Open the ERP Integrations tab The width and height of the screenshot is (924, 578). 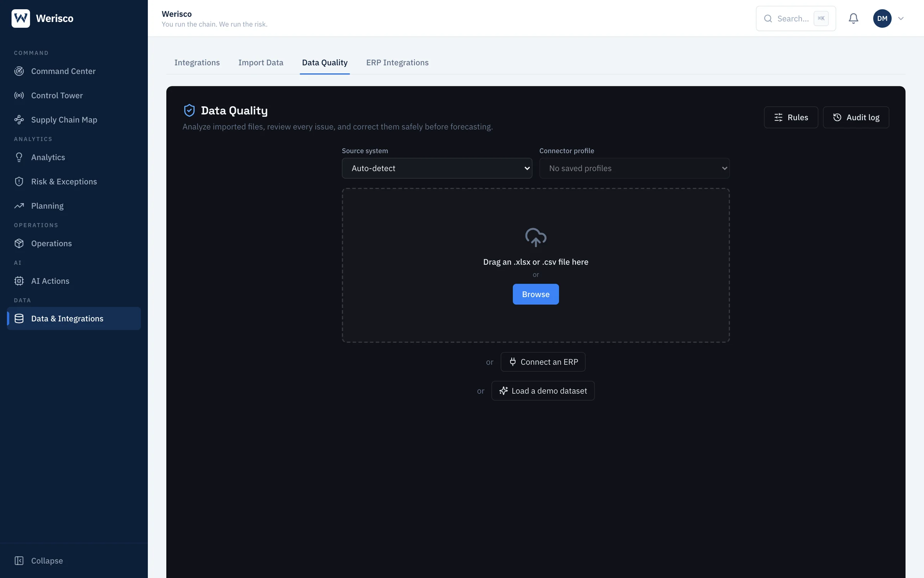(397, 62)
